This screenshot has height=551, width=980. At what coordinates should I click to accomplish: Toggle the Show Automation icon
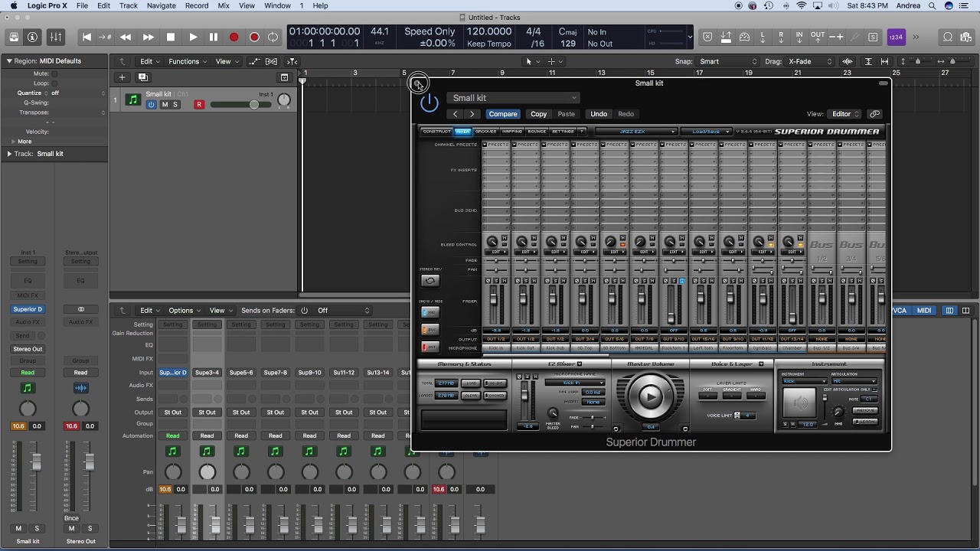tap(255, 61)
